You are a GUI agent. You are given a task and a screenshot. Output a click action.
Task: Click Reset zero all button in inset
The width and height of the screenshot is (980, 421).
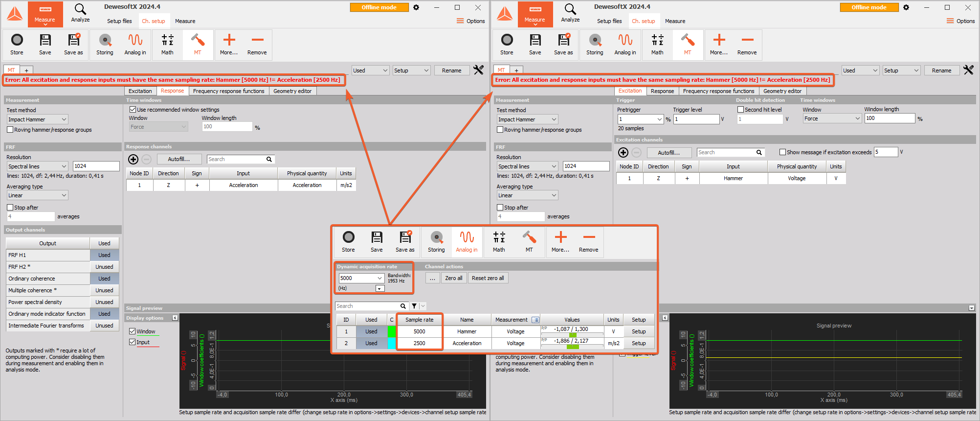pyautogui.click(x=488, y=278)
